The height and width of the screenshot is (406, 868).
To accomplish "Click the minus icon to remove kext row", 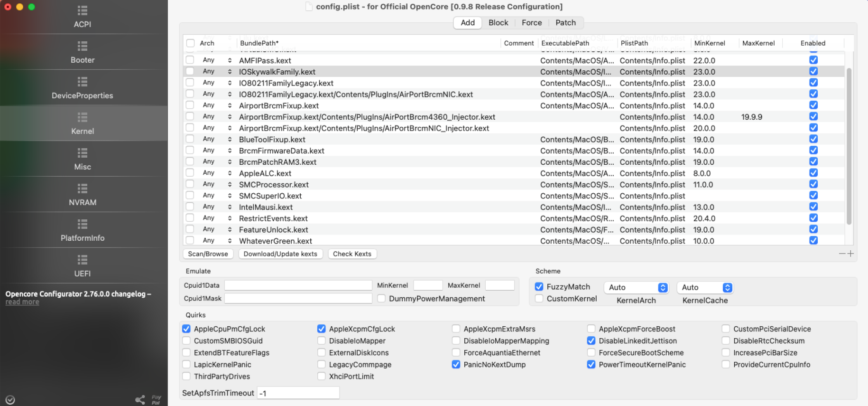I will pyautogui.click(x=842, y=254).
